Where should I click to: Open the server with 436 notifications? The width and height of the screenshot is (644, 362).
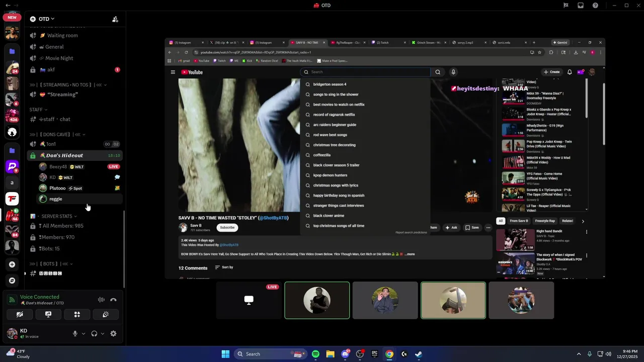(12, 116)
